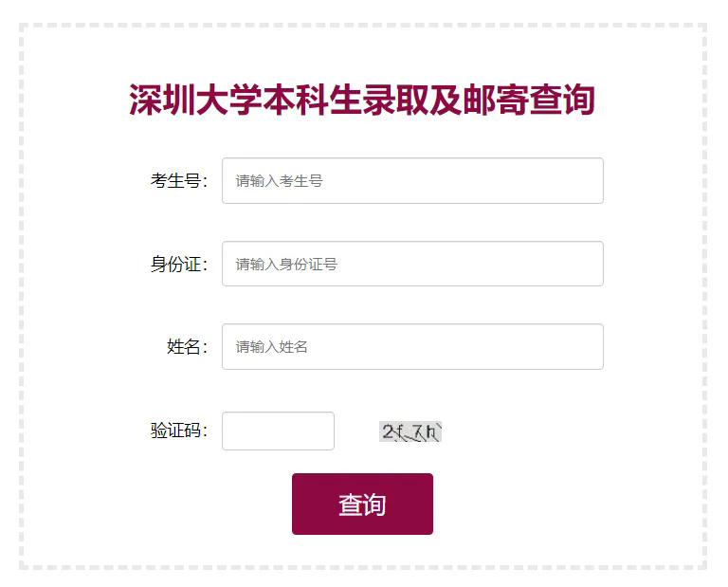This screenshot has height=587, width=728.
Task: Click the 深圳大学本科生录取及邮寄查询 heading
Action: coord(362,100)
